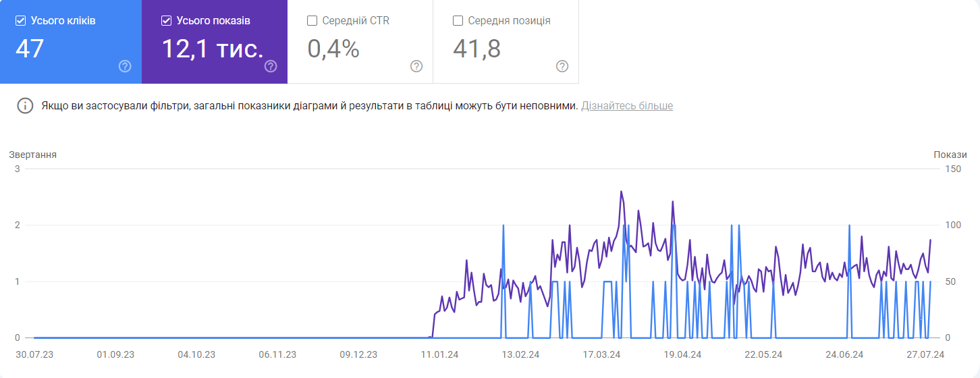Open help icon on Усього кліків card

125,66
